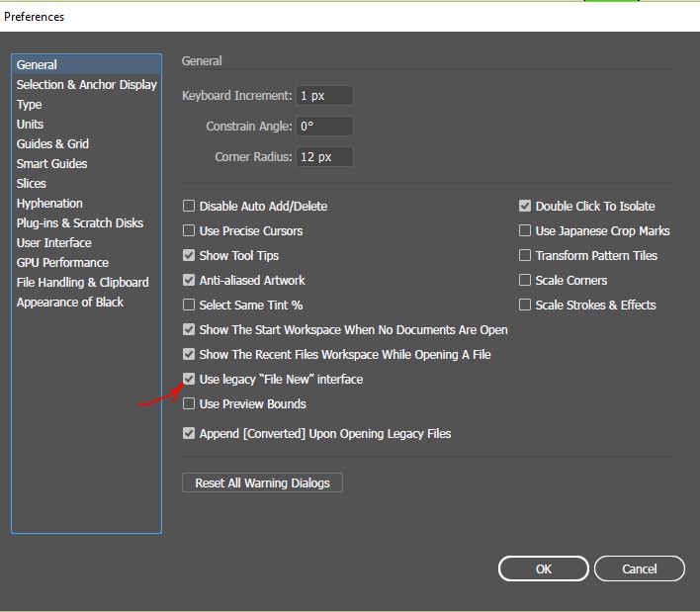Uncheck Use legacy "File New" interface
This screenshot has width=700, height=612.
tap(189, 380)
